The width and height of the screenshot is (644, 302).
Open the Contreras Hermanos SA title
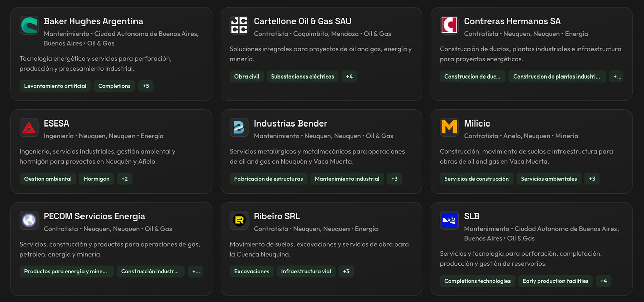click(x=512, y=21)
